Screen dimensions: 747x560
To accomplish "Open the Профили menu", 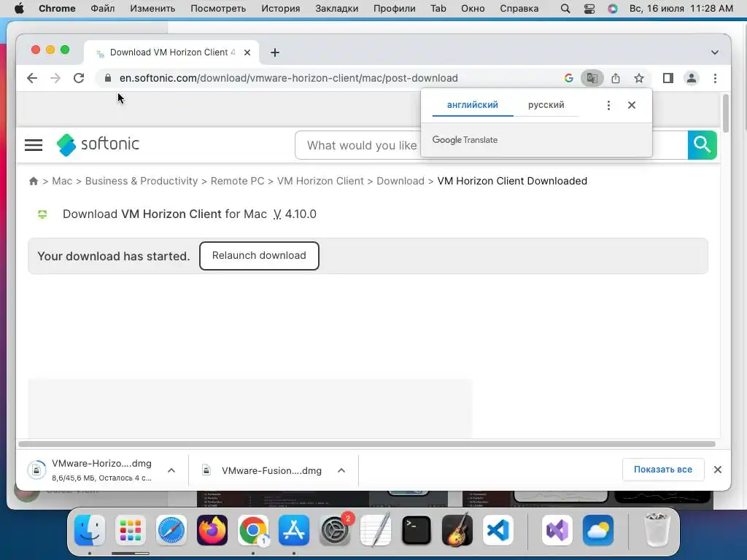I will click(394, 9).
